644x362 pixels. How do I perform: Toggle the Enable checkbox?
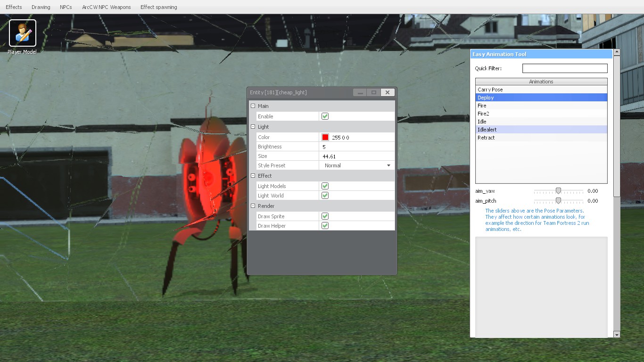click(x=325, y=116)
